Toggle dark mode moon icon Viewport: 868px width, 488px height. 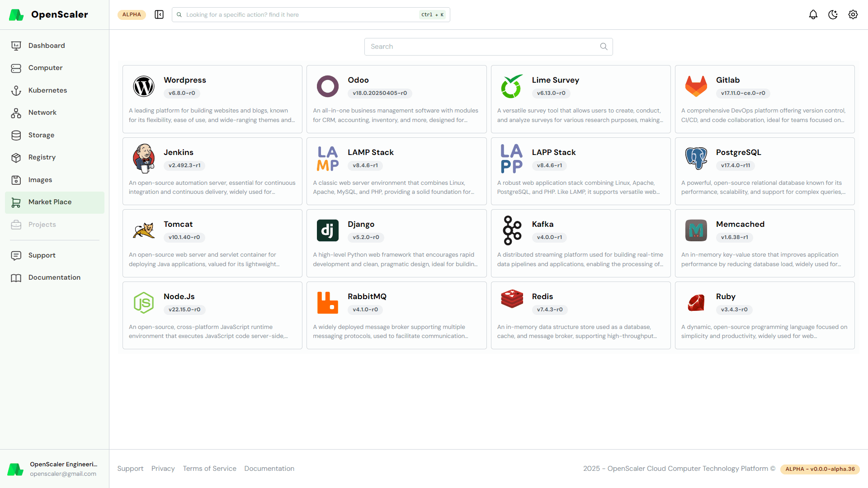(833, 14)
